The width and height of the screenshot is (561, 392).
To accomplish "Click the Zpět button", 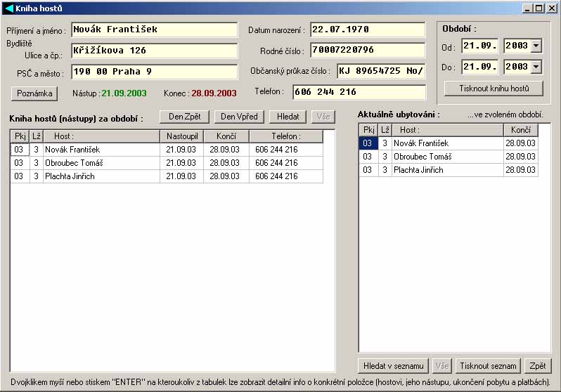I will coord(537,366).
